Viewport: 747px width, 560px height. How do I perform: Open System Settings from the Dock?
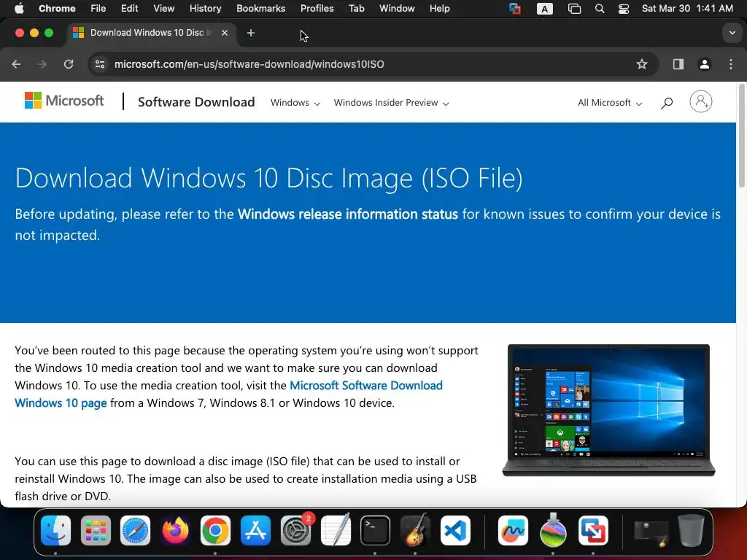(x=296, y=530)
